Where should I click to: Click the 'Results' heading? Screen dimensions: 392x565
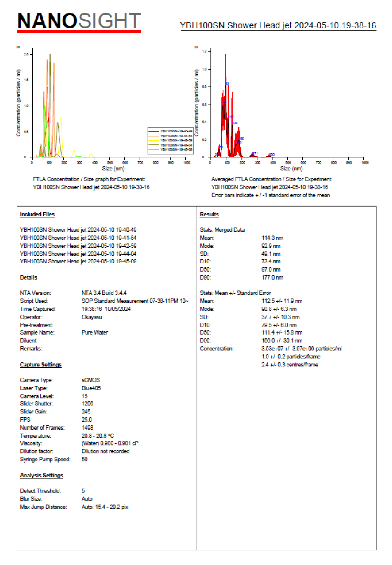[209, 214]
